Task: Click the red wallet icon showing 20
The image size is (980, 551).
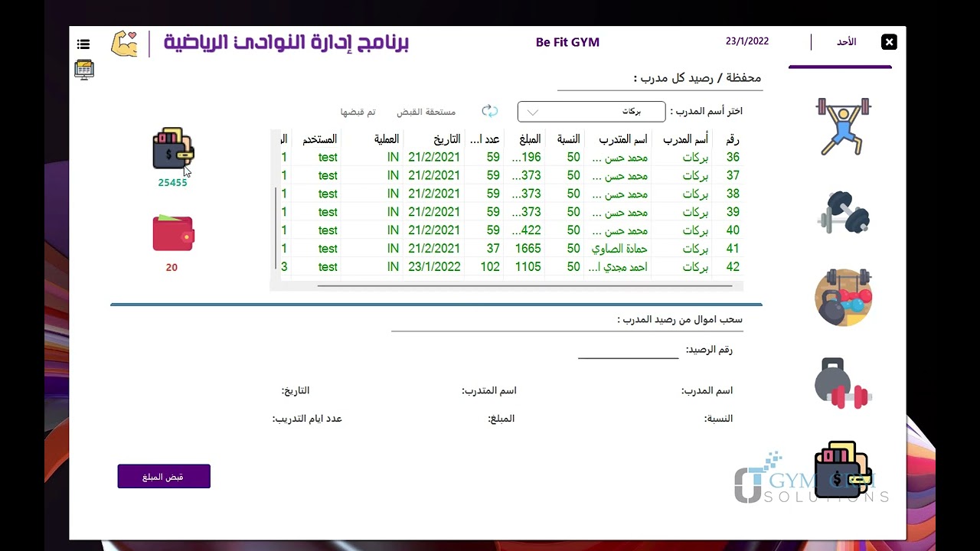Action: tap(173, 233)
